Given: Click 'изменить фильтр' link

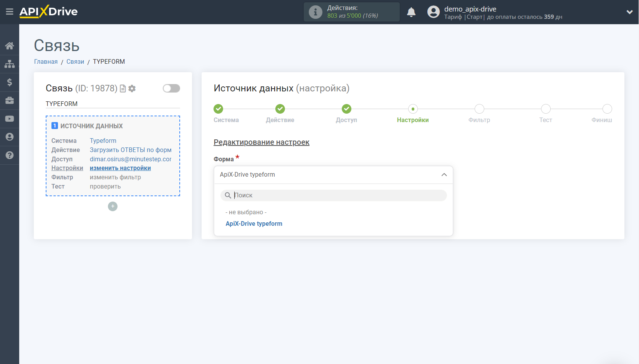Looking at the screenshot, I should (x=115, y=177).
